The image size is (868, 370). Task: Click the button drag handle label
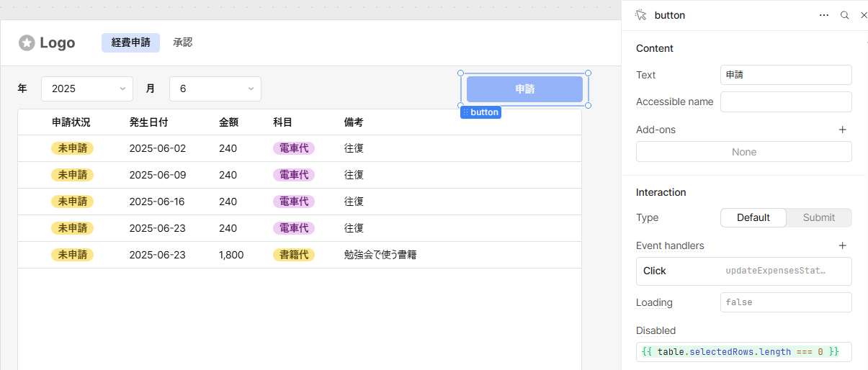[480, 112]
